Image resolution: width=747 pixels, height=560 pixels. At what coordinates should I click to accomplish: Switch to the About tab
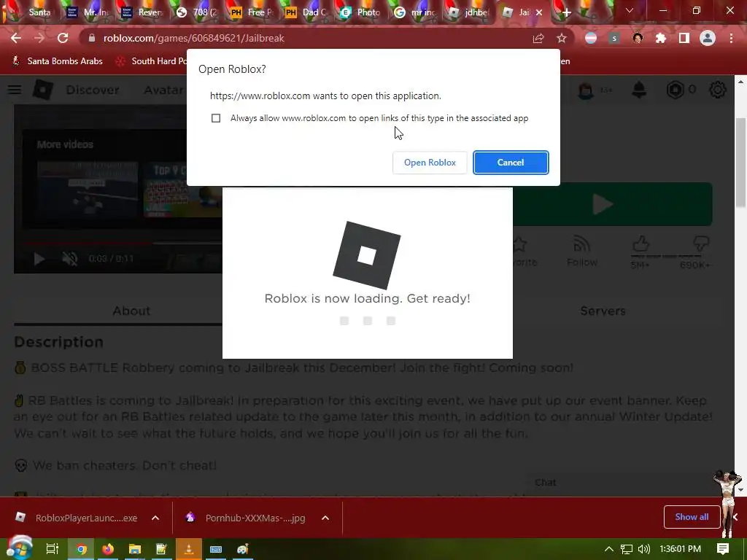point(131,311)
